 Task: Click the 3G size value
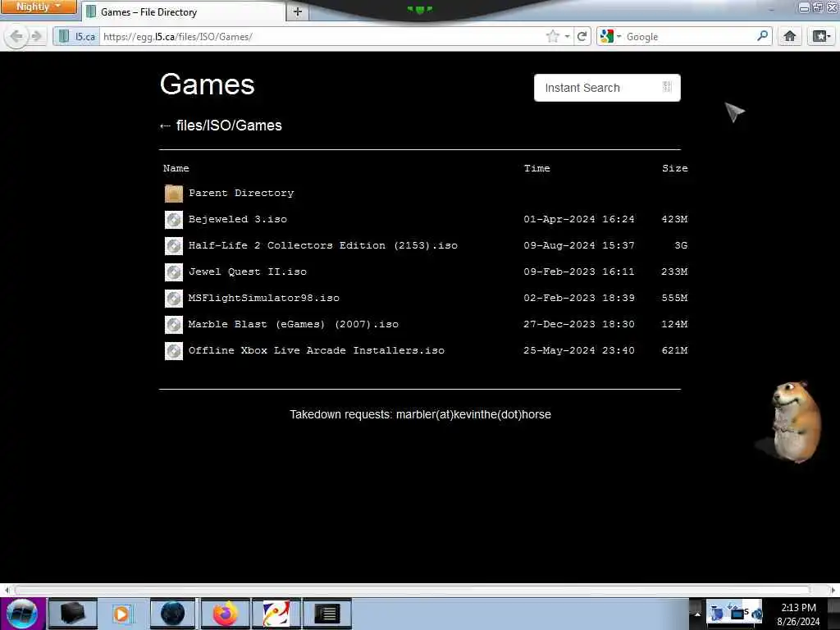click(x=681, y=245)
